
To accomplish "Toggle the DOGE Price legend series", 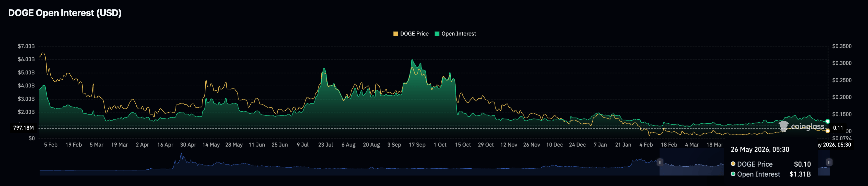I will pyautogui.click(x=411, y=34).
